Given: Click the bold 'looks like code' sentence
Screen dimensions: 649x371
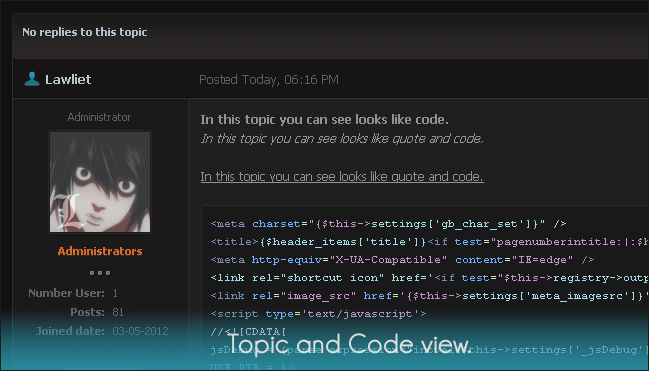Looking at the screenshot, I should [x=324, y=120].
